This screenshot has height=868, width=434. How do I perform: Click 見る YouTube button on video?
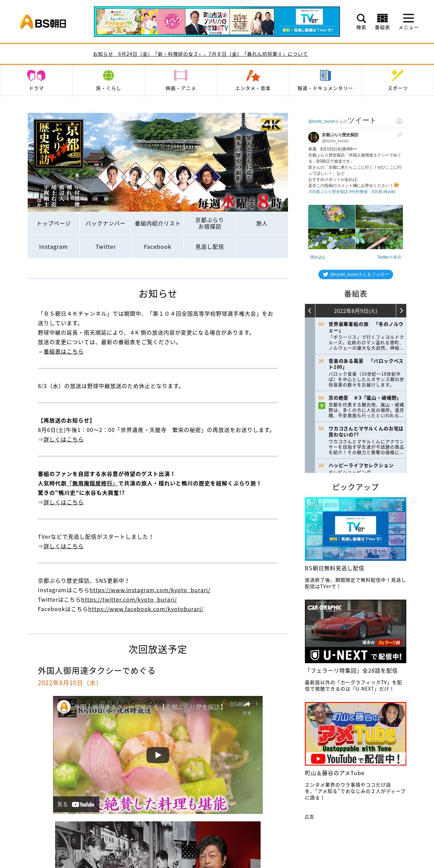[76, 804]
